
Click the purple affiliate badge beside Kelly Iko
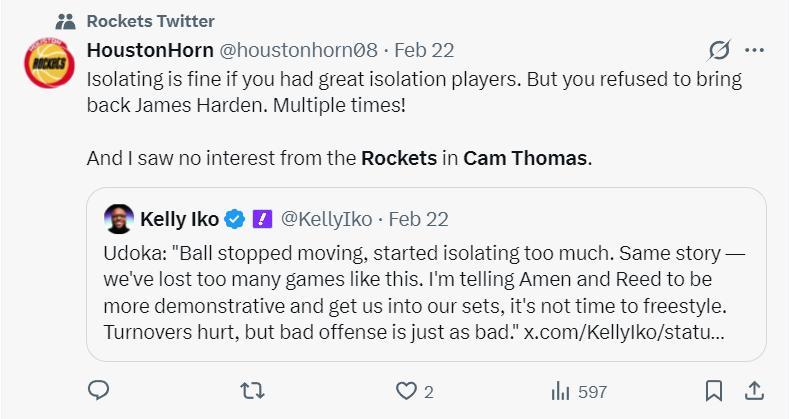[x=261, y=218]
